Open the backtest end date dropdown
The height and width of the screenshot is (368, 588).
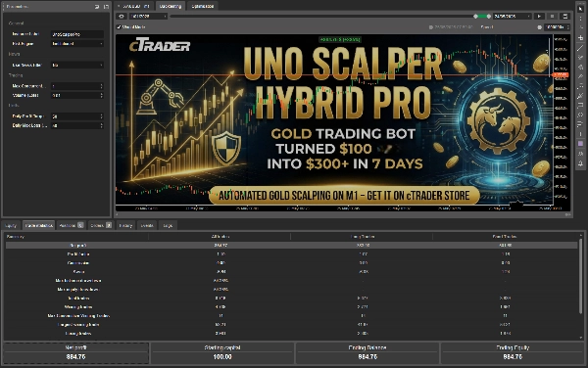[513, 16]
